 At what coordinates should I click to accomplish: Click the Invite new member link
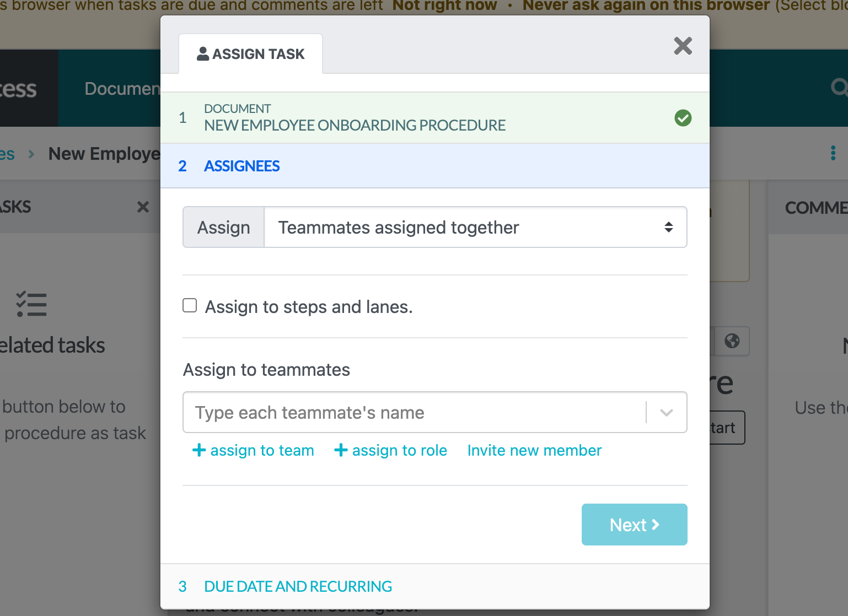click(x=534, y=450)
